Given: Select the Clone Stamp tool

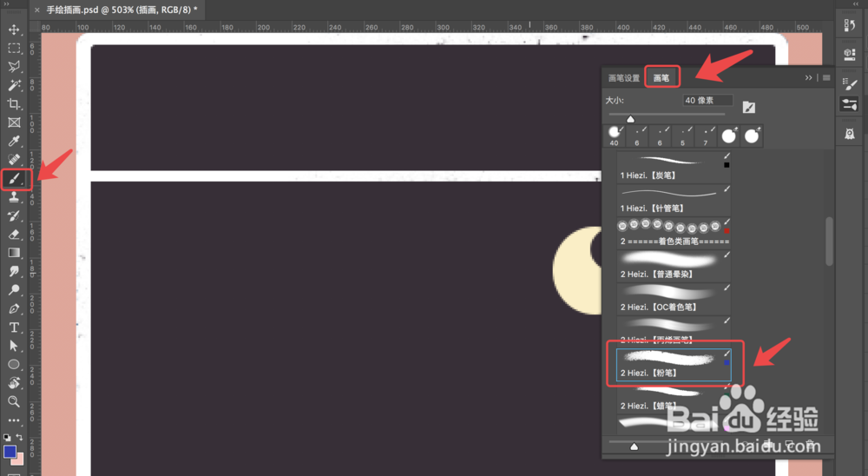Looking at the screenshot, I should 14,197.
